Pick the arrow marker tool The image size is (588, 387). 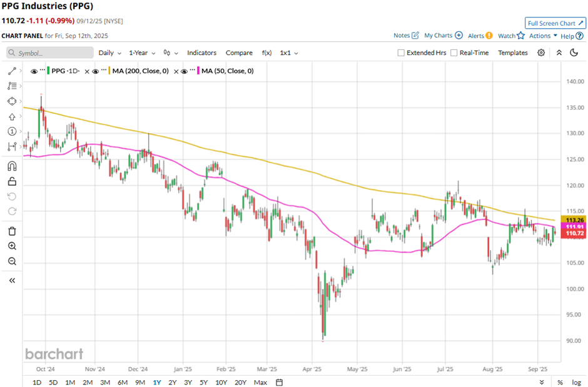coord(12,116)
